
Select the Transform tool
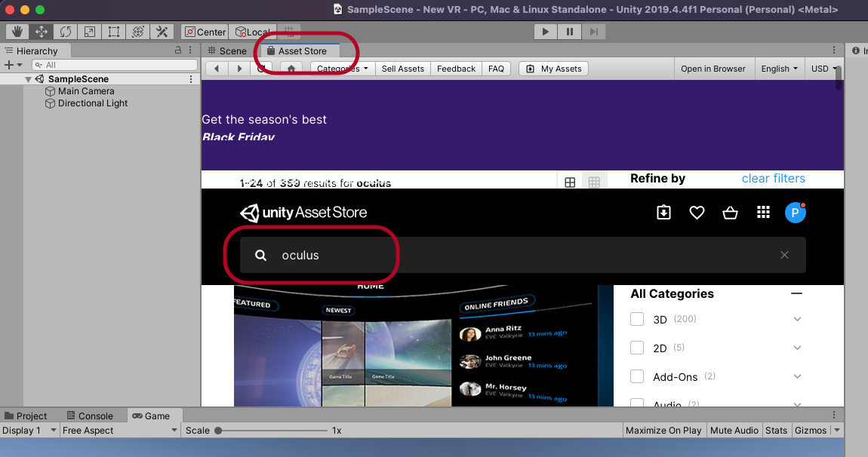tap(138, 32)
